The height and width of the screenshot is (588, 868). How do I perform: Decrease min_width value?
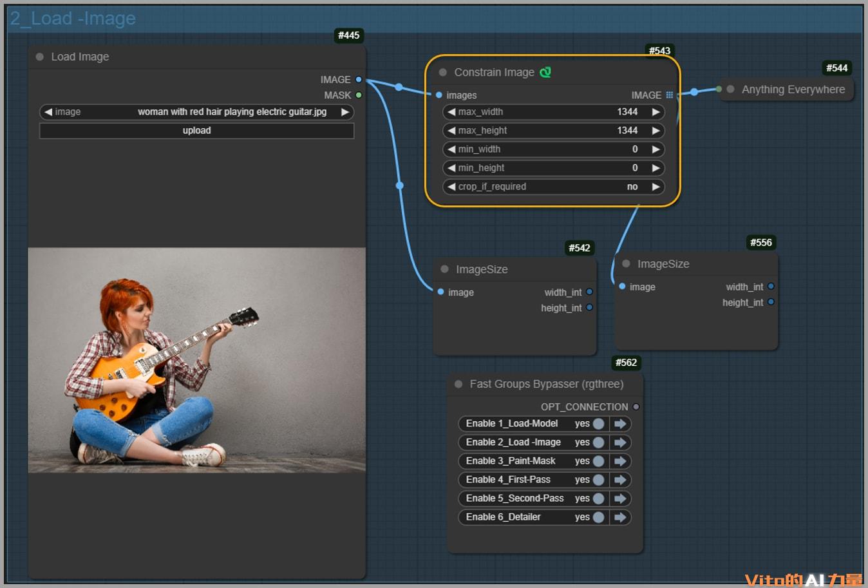(x=451, y=149)
